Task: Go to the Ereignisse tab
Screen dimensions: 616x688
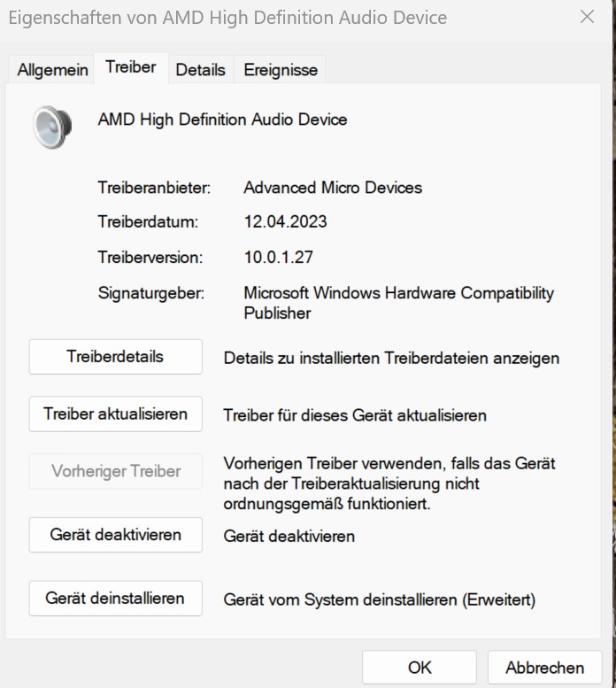Action: [281, 70]
